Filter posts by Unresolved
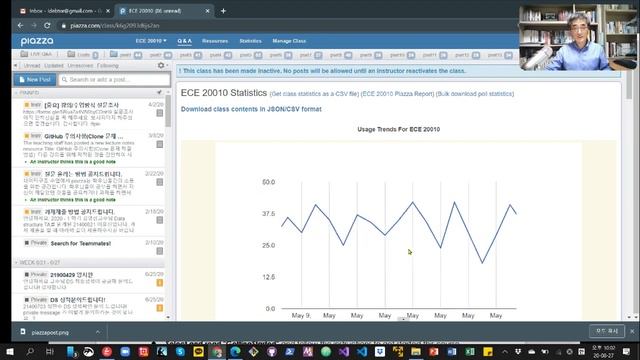This screenshot has height=360, width=640. coord(80,66)
